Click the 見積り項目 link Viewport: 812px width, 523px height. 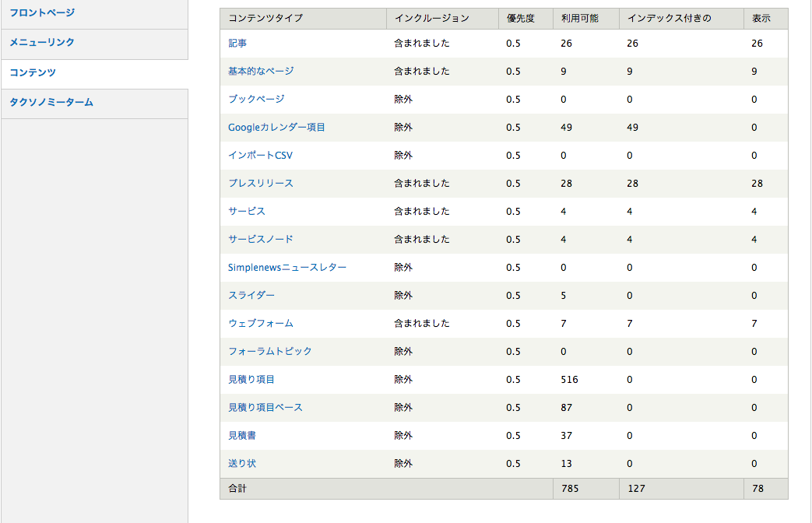click(x=251, y=380)
